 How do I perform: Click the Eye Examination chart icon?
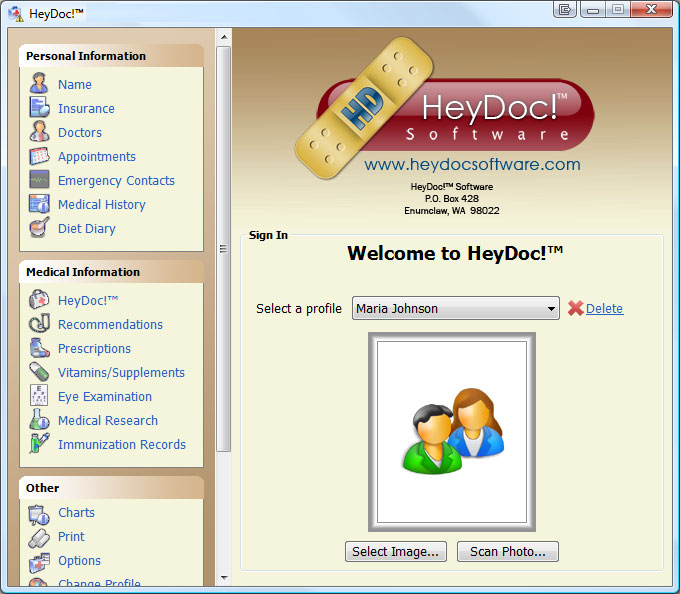39,395
